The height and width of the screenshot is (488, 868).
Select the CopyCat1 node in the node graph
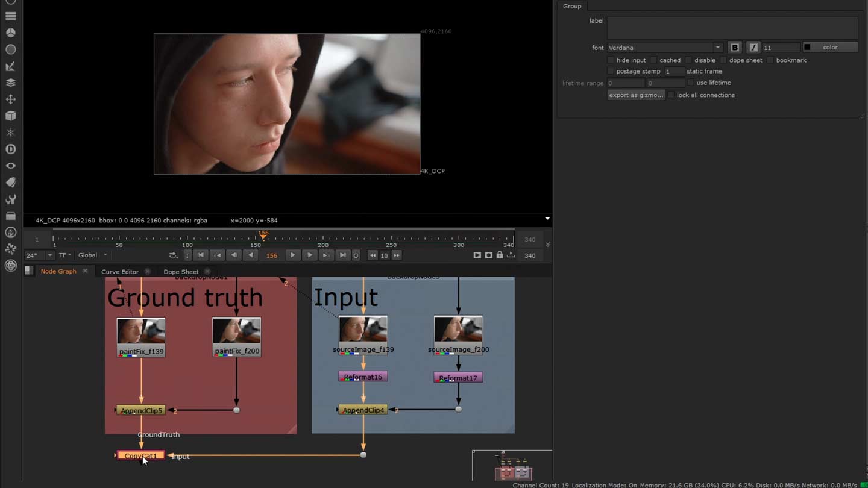(140, 455)
